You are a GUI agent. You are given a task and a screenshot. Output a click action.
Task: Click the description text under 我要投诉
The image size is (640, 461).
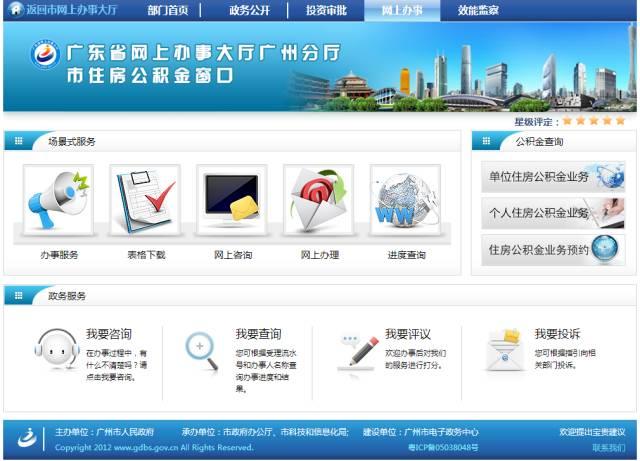[x=565, y=359]
